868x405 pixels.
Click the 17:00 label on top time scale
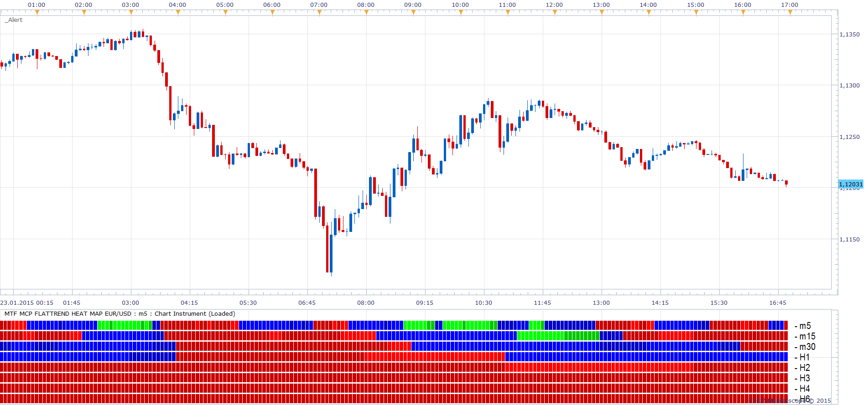coord(790,5)
